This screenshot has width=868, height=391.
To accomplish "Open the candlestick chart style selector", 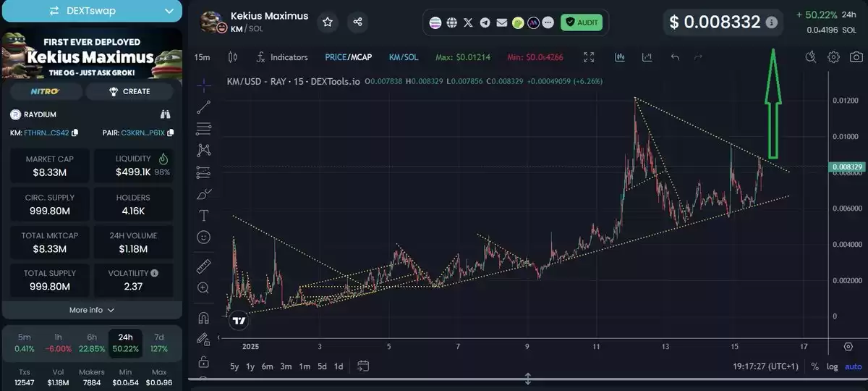I will coord(232,57).
